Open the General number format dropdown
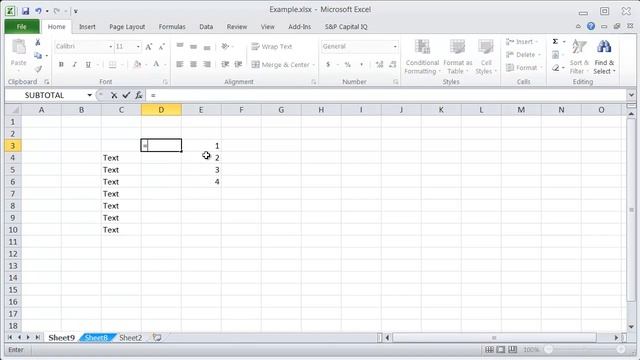 point(395,47)
